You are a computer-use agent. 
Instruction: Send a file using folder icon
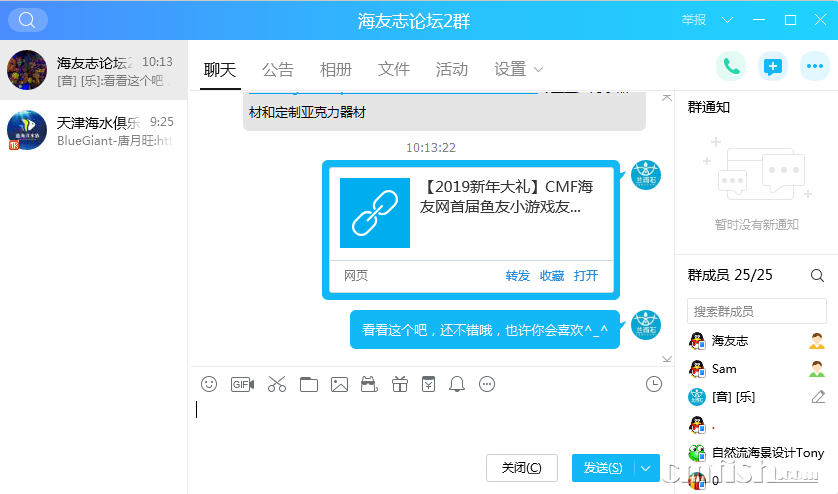point(309,384)
